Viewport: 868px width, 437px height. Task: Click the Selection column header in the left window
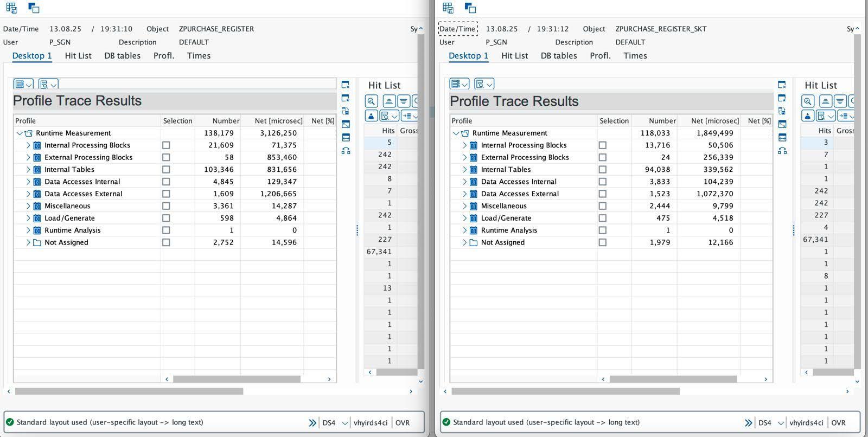[177, 120]
